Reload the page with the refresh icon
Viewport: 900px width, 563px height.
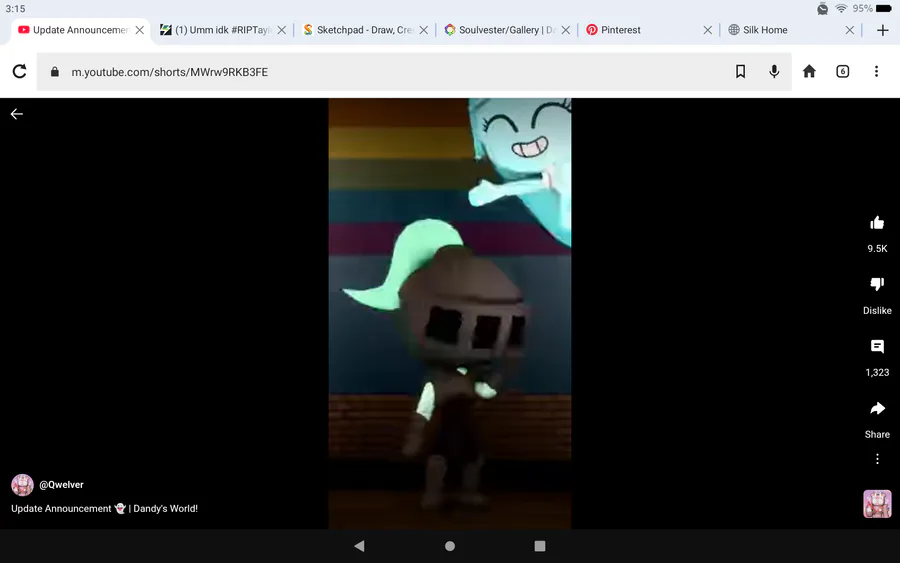click(x=20, y=71)
